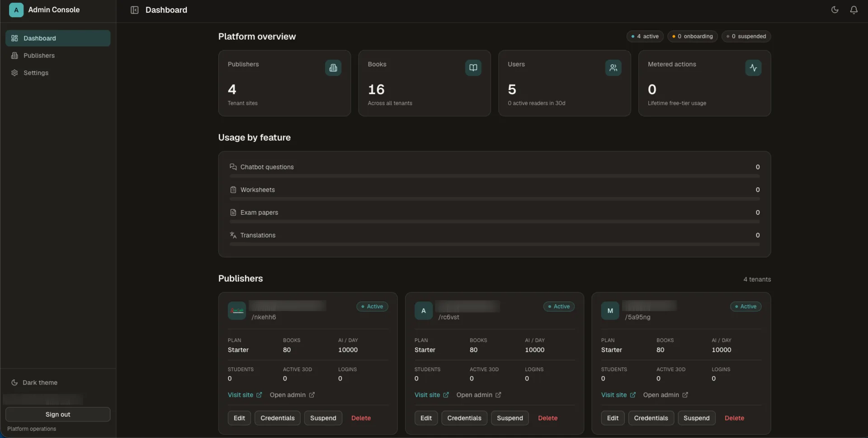The height and width of the screenshot is (438, 868).
Task: Toggle Dark theme in sidebar footer
Action: pyautogui.click(x=58, y=382)
